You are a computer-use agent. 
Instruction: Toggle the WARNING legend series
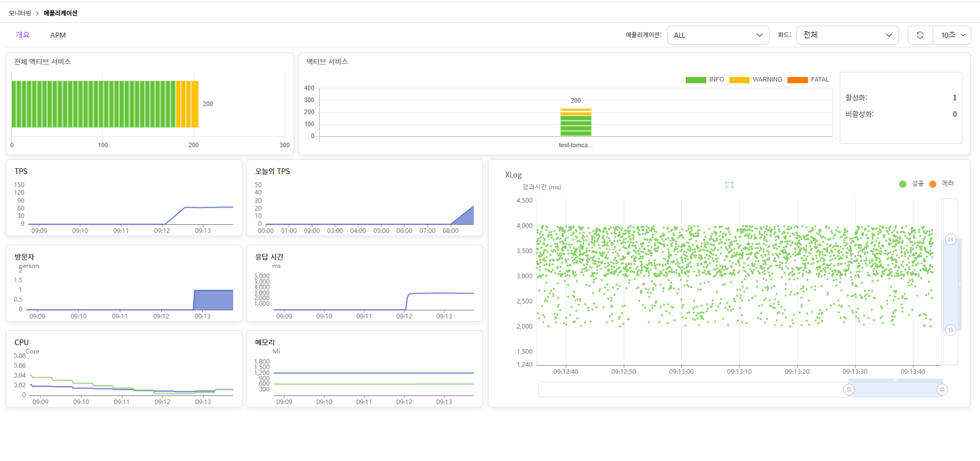click(x=755, y=80)
